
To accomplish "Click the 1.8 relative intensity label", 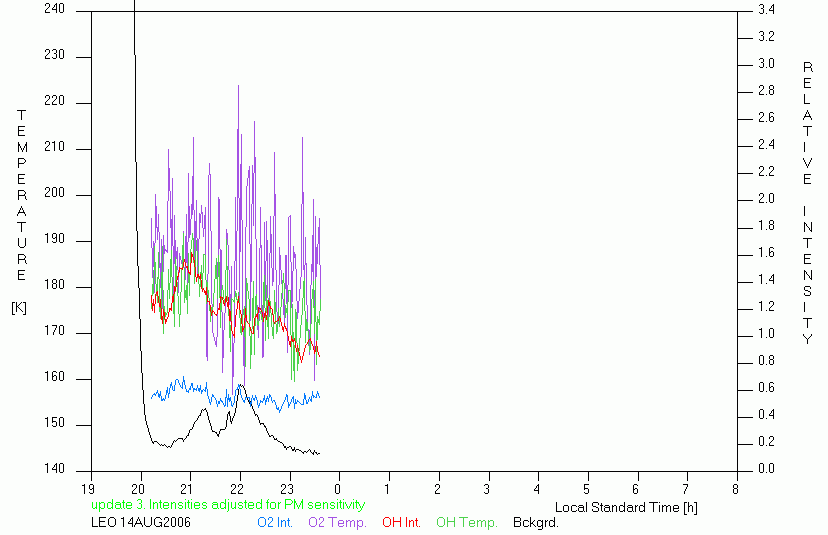I will (766, 226).
